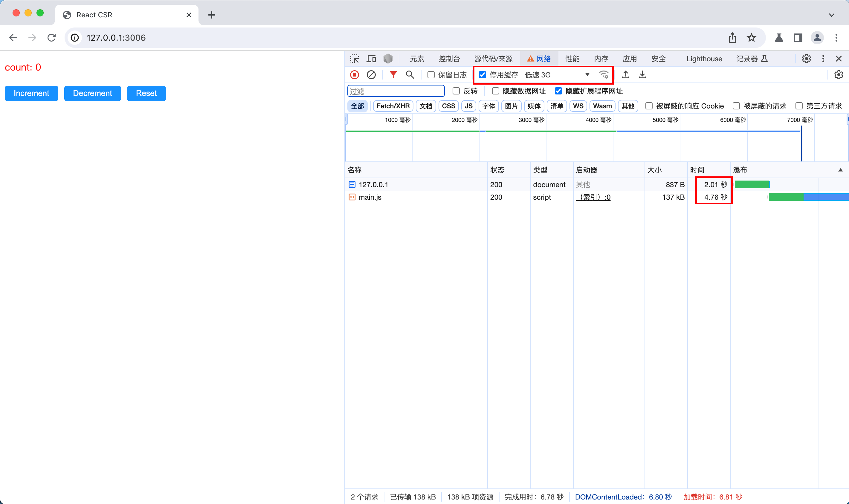Click the main.js waterfall bar
Viewport: 849px width, 504px height.
809,197
